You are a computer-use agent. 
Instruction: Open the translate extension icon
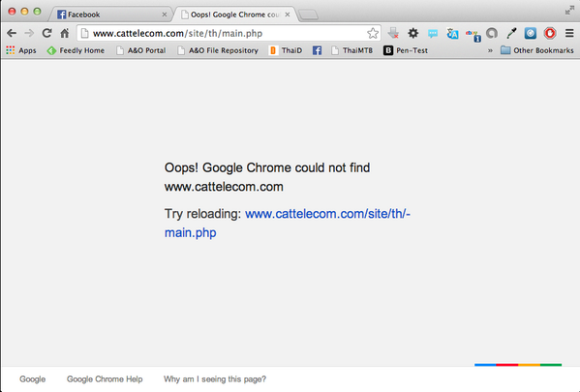point(452,34)
